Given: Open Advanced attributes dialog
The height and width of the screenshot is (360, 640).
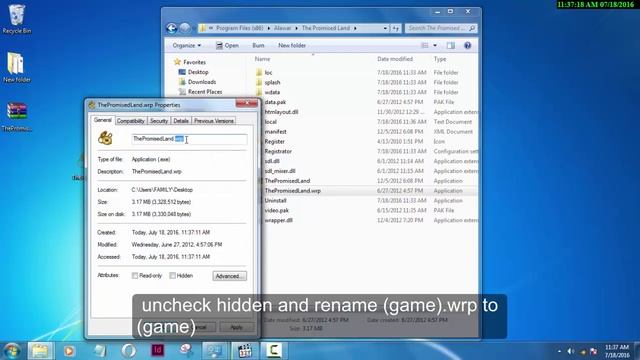Looking at the screenshot, I should (229, 276).
